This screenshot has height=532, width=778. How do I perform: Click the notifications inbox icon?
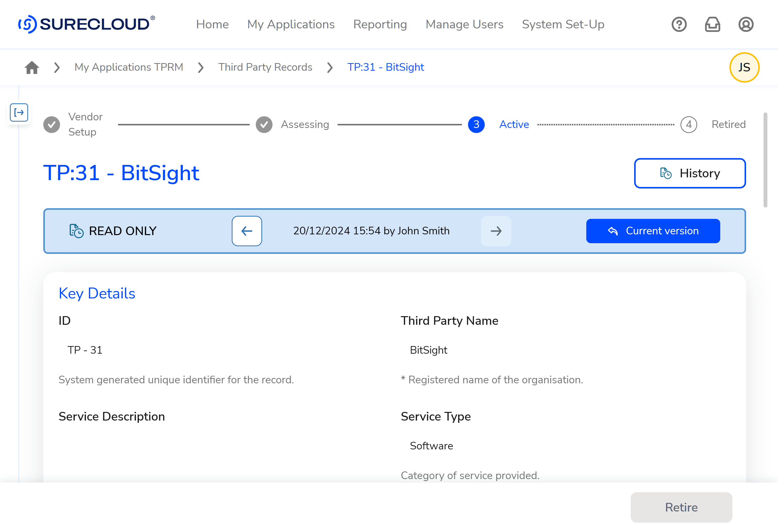pos(712,24)
